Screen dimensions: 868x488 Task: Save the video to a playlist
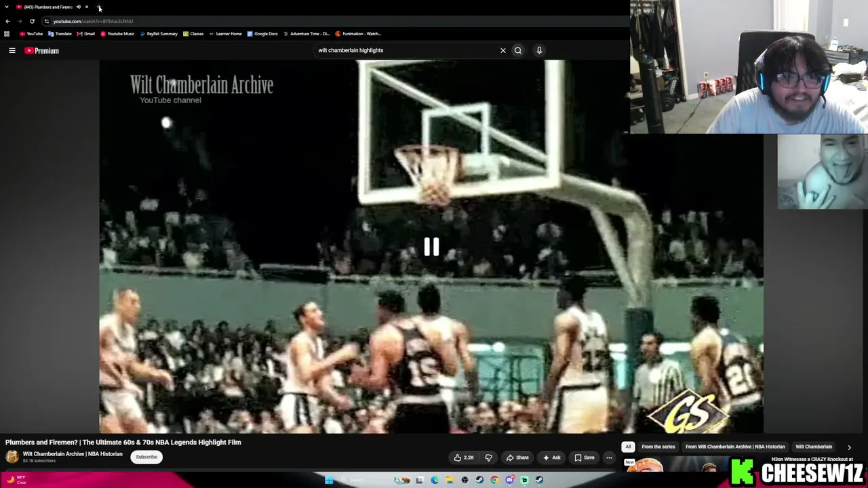point(585,457)
